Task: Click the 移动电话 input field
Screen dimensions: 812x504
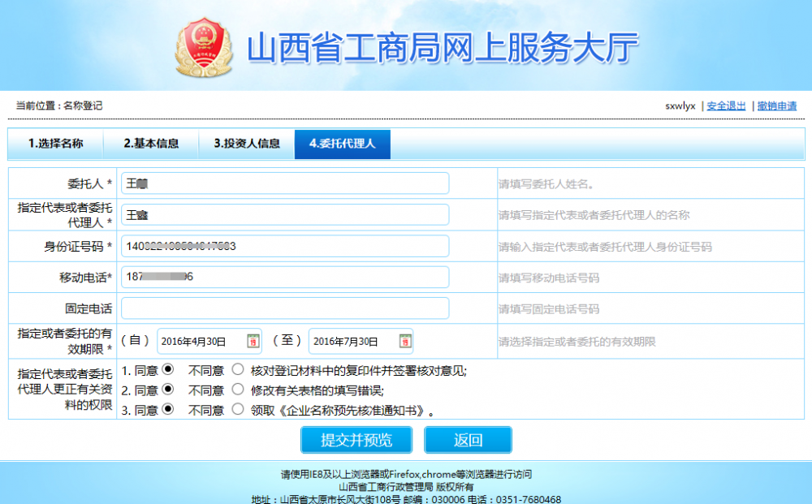Action: [x=285, y=277]
